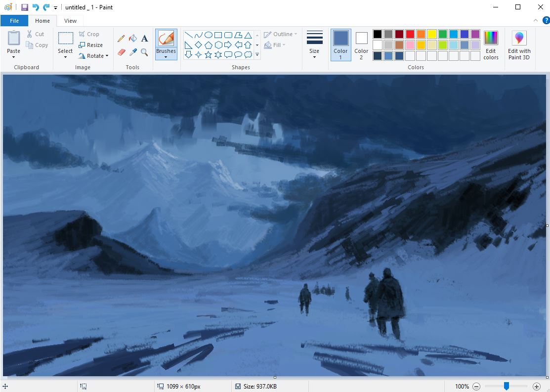The height and width of the screenshot is (392, 550).
Task: Open the File menu
Action: pos(14,21)
